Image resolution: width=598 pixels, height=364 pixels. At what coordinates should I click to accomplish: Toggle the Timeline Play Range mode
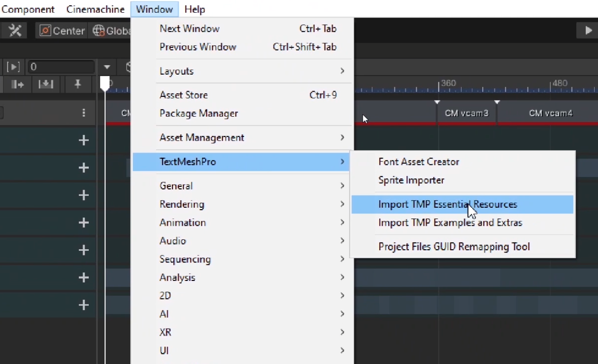coord(13,67)
